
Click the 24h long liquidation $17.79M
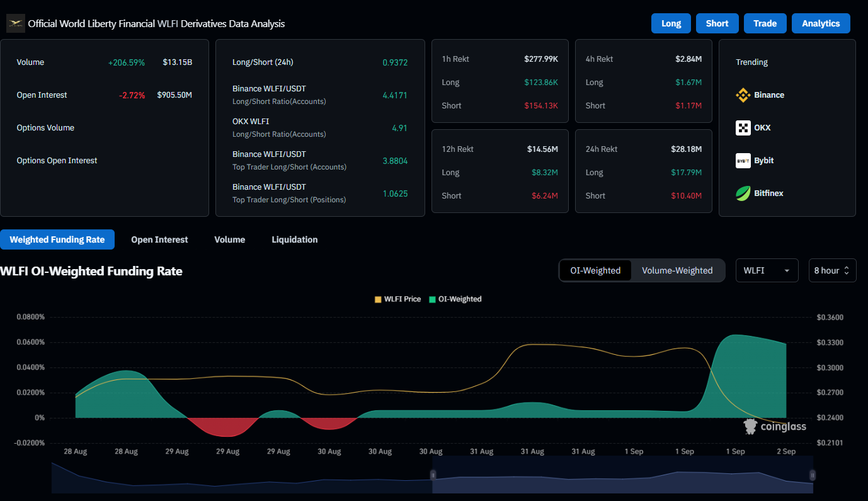(687, 173)
